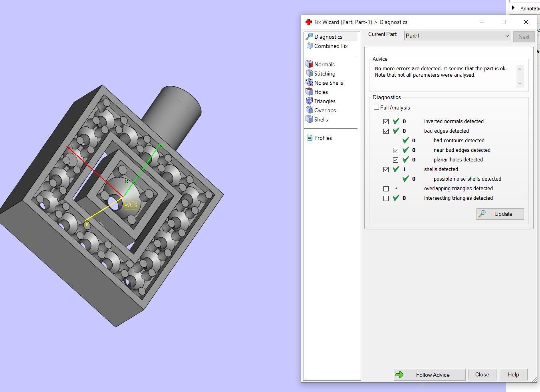
Task: Minimize the Fix Wizard dialog
Action: pos(482,22)
